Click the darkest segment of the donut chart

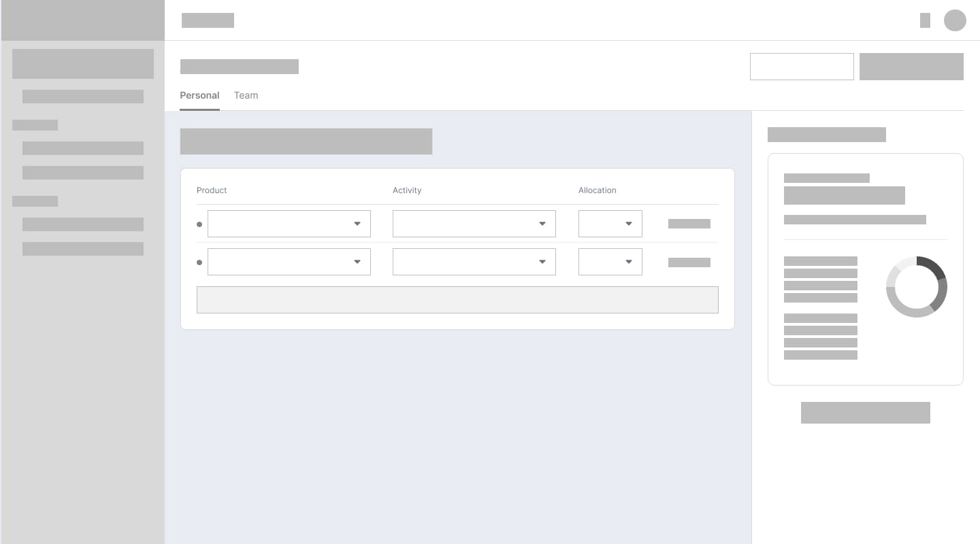click(933, 267)
